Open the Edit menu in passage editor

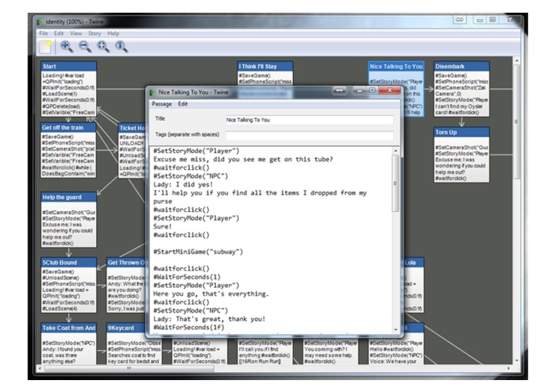click(183, 104)
